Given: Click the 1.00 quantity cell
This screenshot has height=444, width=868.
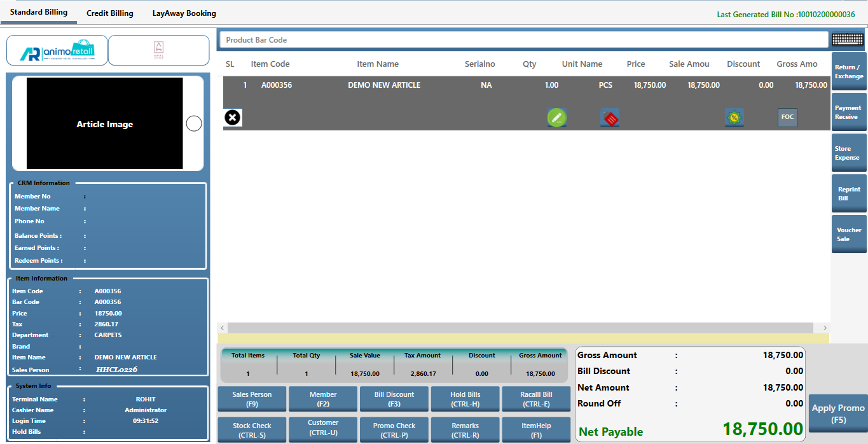Looking at the screenshot, I should tap(551, 85).
